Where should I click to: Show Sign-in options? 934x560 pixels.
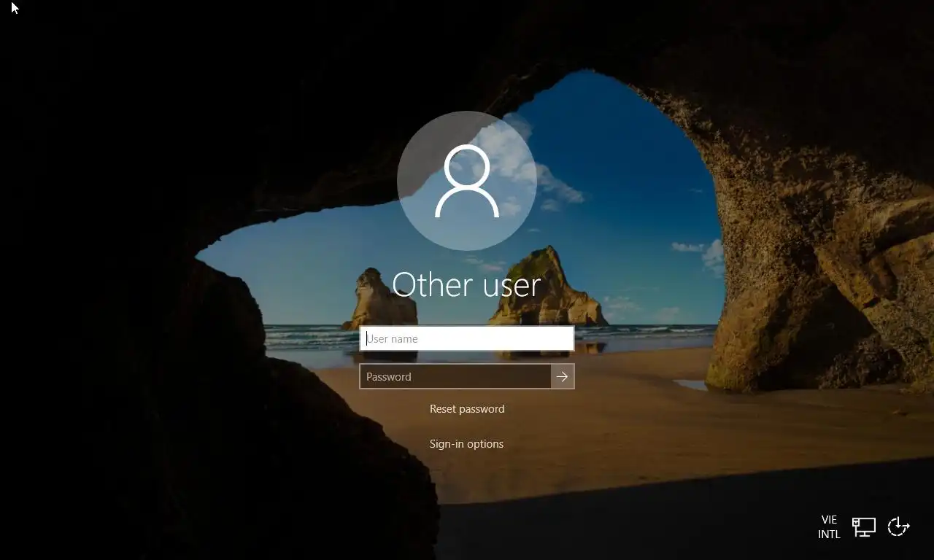tap(467, 444)
